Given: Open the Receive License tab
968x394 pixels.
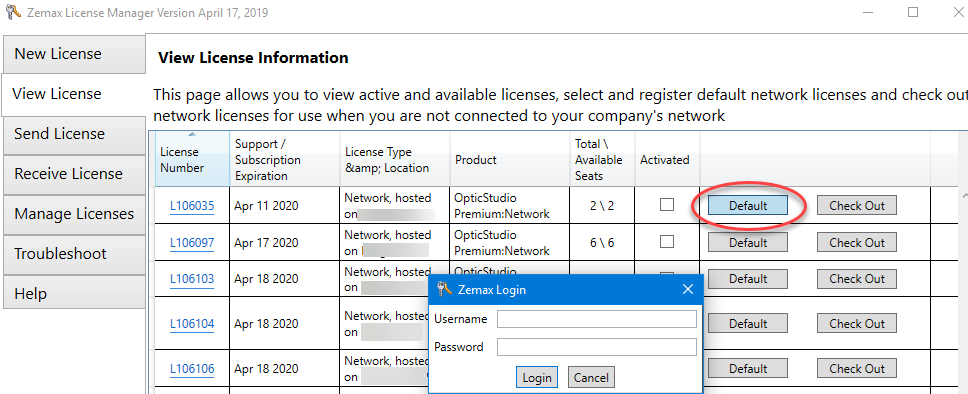Looking at the screenshot, I should coord(73,174).
